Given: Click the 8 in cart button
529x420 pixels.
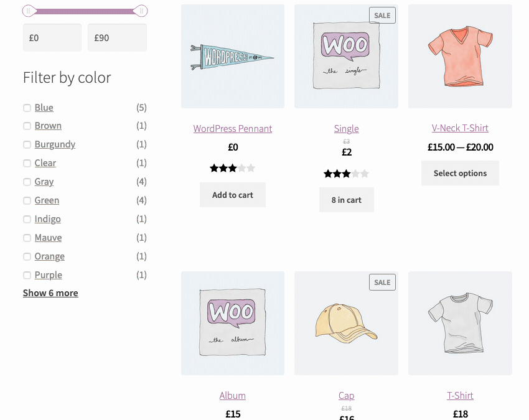Looking at the screenshot, I should tap(347, 200).
